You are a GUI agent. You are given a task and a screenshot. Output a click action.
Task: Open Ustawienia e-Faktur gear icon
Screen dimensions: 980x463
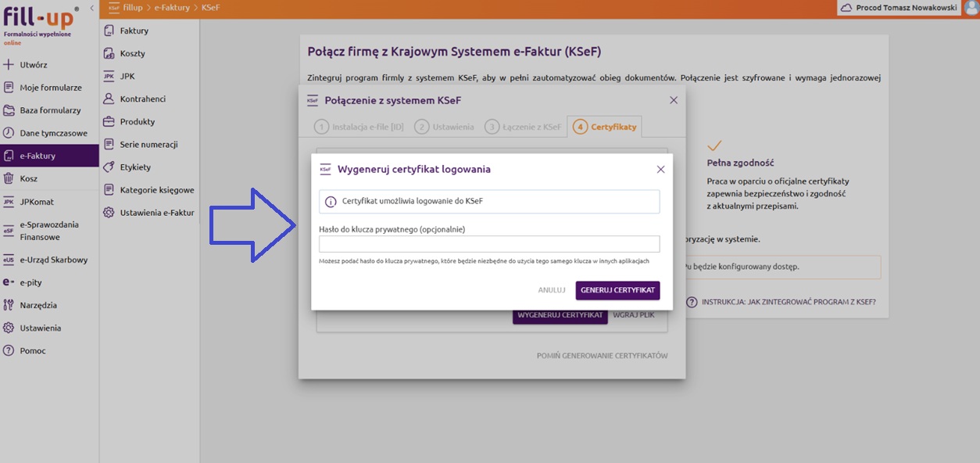pyautogui.click(x=109, y=212)
